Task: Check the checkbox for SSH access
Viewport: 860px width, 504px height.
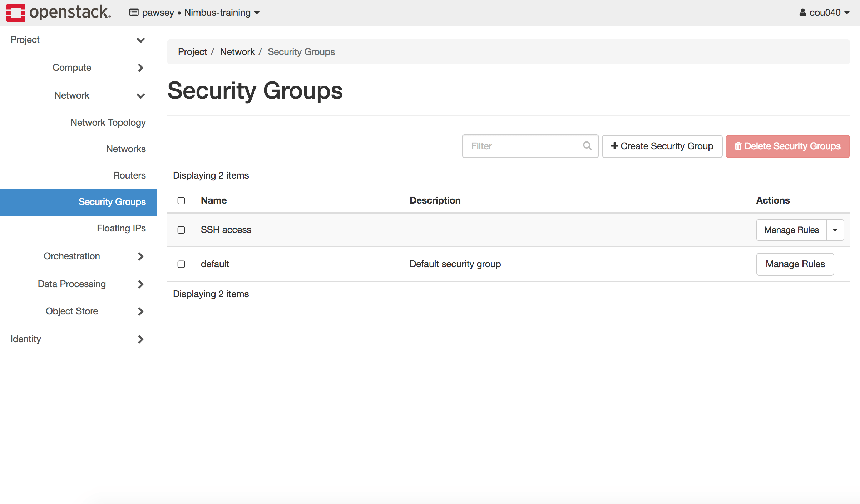Action: click(181, 230)
